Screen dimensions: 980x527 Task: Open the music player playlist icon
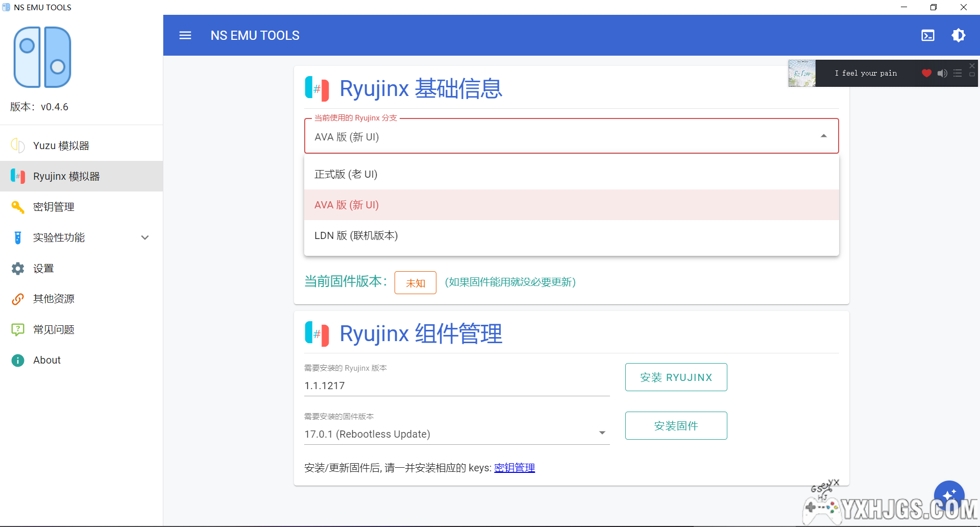(958, 73)
